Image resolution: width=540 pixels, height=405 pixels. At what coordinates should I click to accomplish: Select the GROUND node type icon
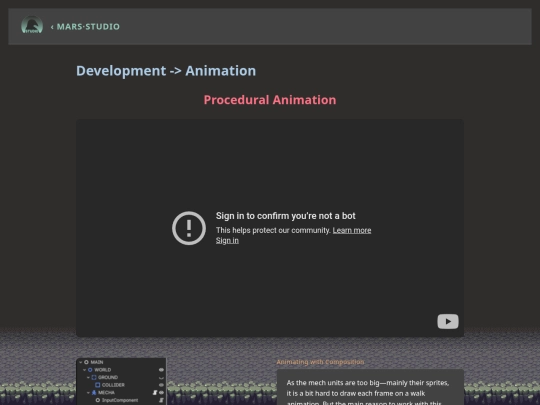click(x=94, y=377)
